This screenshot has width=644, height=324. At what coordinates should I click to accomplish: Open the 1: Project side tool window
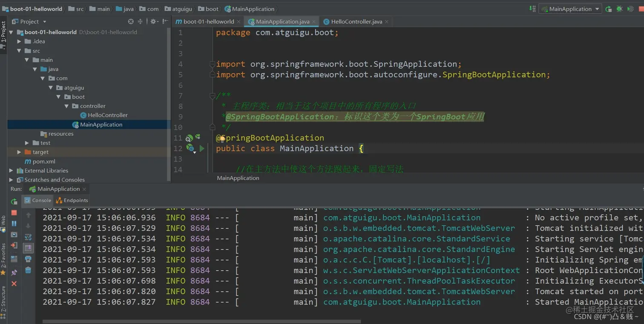click(x=3, y=35)
